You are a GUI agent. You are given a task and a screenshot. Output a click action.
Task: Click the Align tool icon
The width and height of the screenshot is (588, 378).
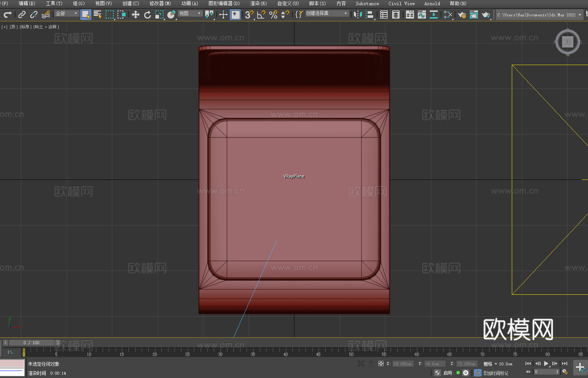click(370, 14)
